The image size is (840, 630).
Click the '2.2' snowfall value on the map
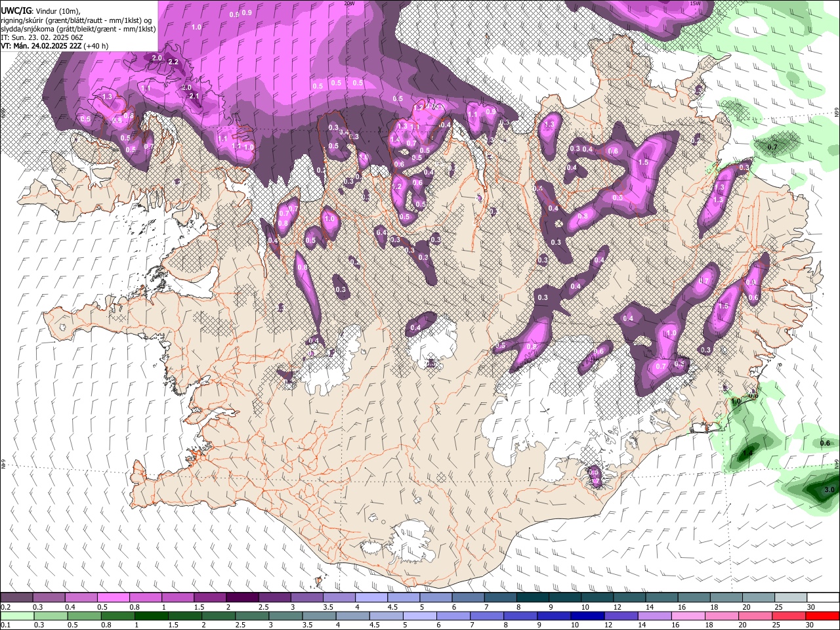coord(173,62)
